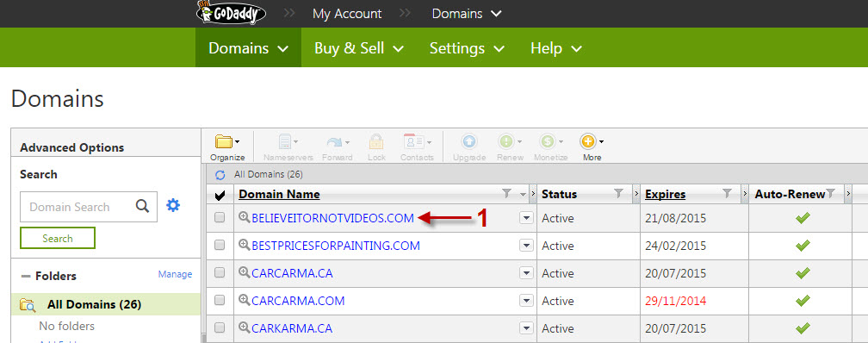
Task: Tick the CARKARMA.CA row checkbox
Action: 220,327
